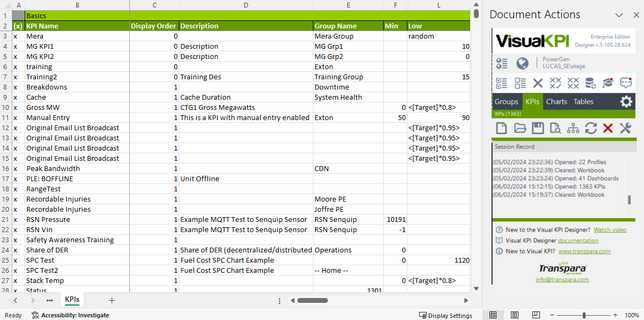This screenshot has height=320, width=644.
Task: Click the red X delete icon
Action: [608, 128]
